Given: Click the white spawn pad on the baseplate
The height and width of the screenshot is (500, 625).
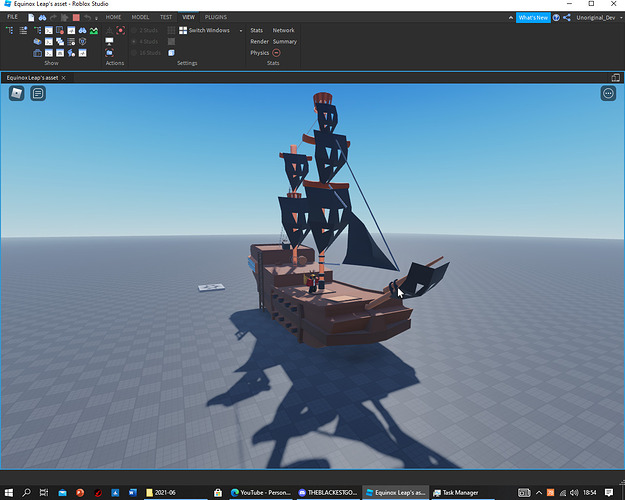Looking at the screenshot, I should [x=212, y=287].
